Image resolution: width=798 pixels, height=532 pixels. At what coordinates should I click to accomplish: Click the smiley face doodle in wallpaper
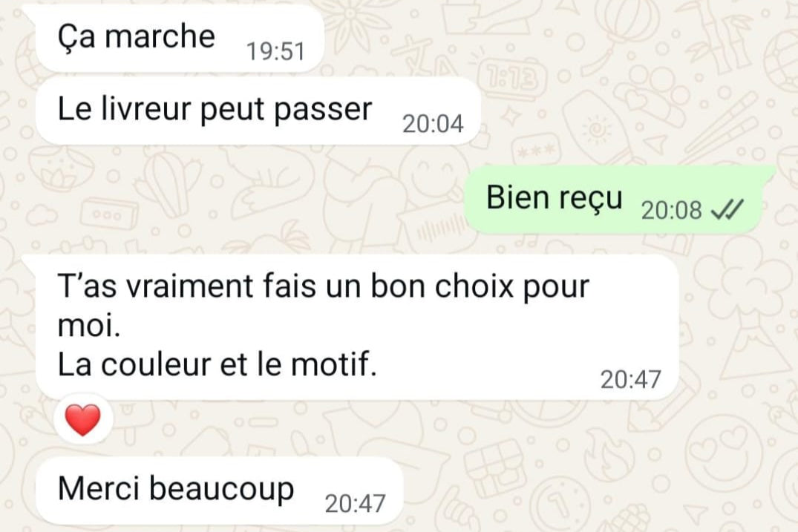click(434, 173)
